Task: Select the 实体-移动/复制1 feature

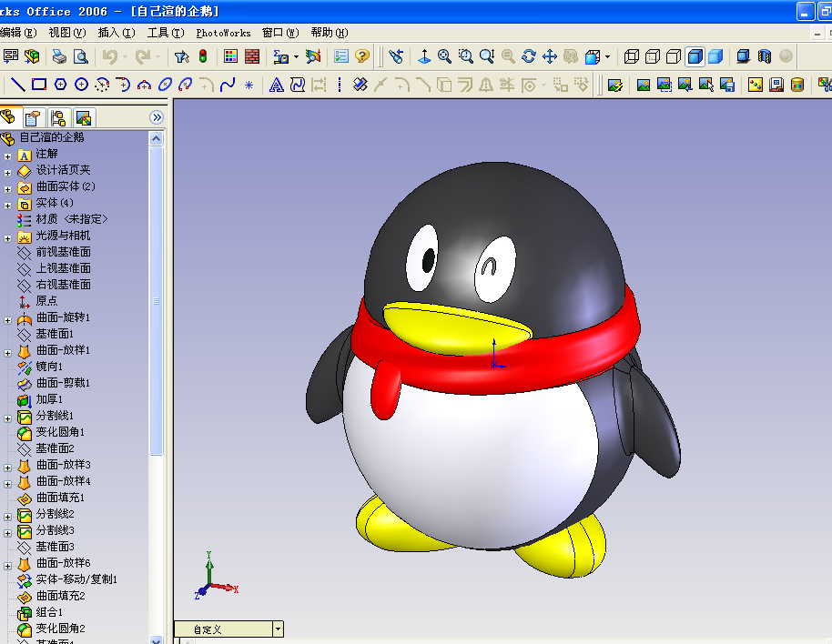Action: coord(77,579)
